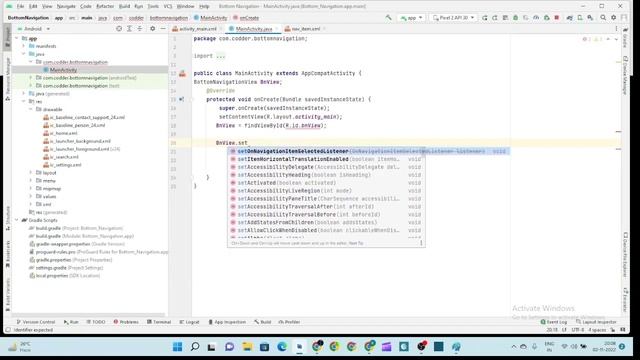
Task: Open completion popup options three-dot icon
Action: coord(421,243)
